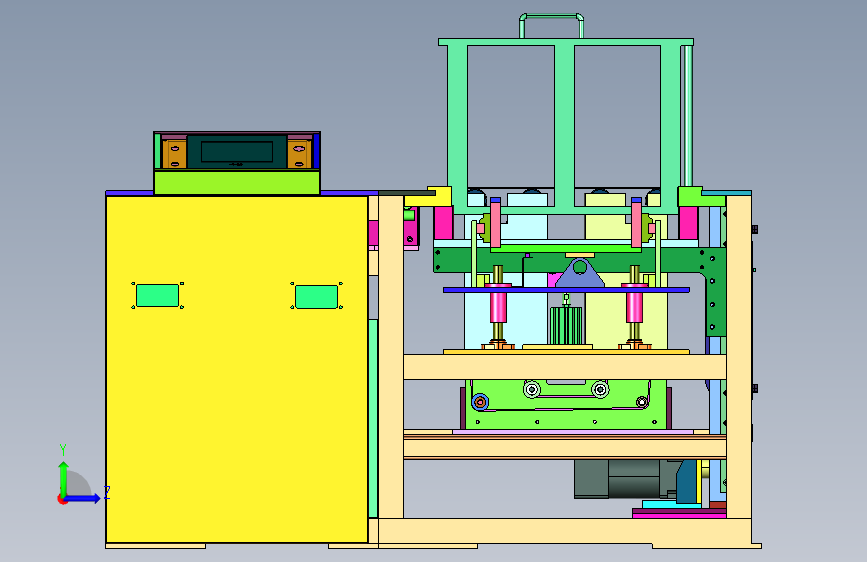Select the bottom beige base beam
This screenshot has height=562, width=867.
(565, 532)
